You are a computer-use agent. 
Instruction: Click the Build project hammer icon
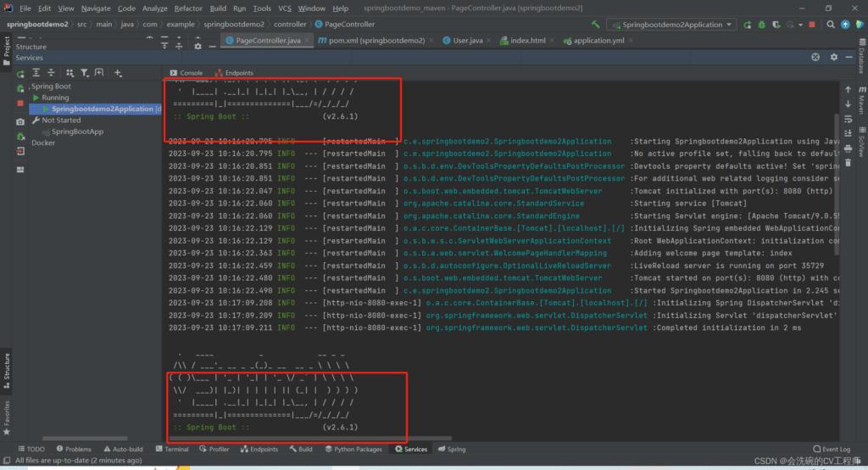point(597,25)
